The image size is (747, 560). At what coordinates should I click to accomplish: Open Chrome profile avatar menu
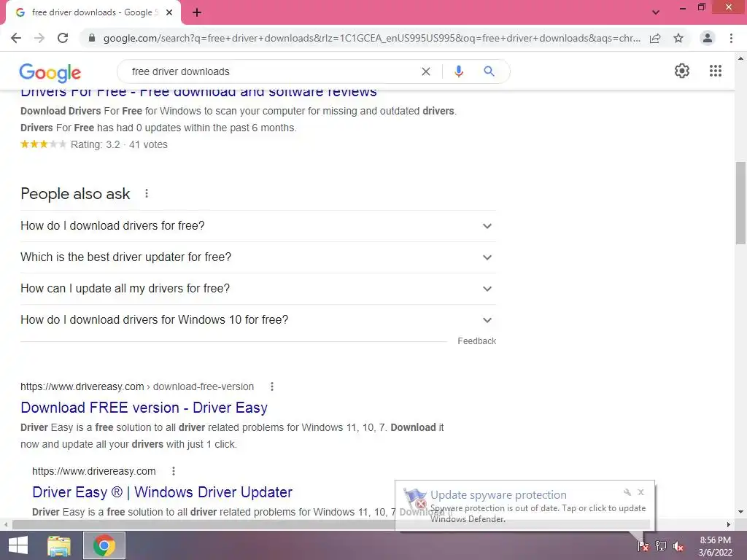pyautogui.click(x=708, y=38)
